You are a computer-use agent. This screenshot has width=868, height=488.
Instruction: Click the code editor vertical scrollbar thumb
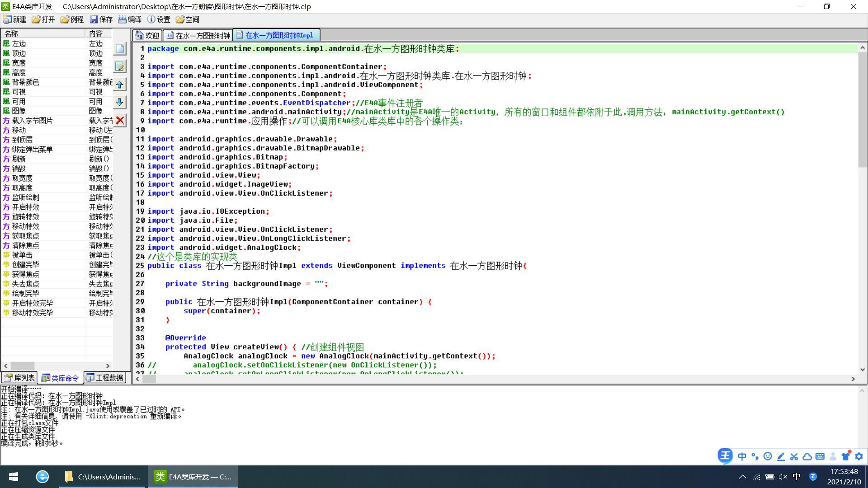pyautogui.click(x=862, y=110)
